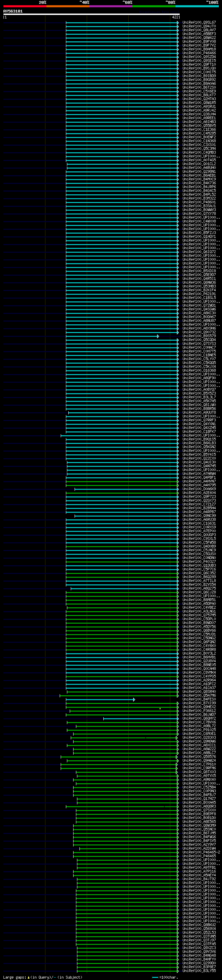The image size is (222, 980).
Task: Select hit label UniRef100_B6JWD7
Action: 199,714
